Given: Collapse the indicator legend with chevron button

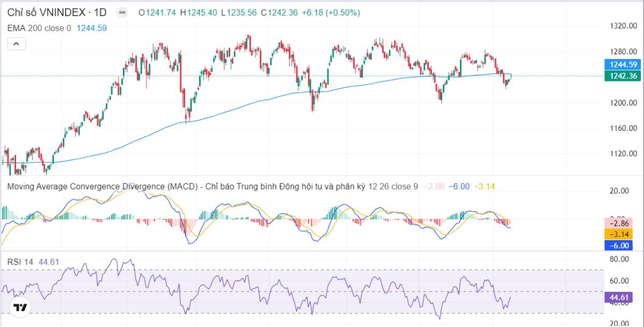Looking at the screenshot, I should [x=16, y=44].
